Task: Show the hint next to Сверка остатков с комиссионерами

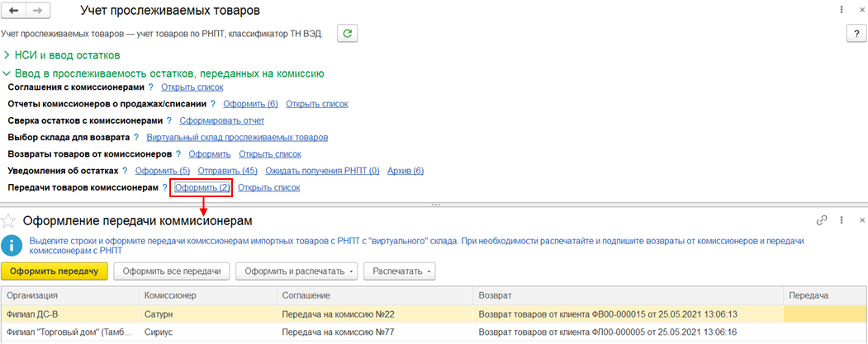Action: [x=169, y=120]
